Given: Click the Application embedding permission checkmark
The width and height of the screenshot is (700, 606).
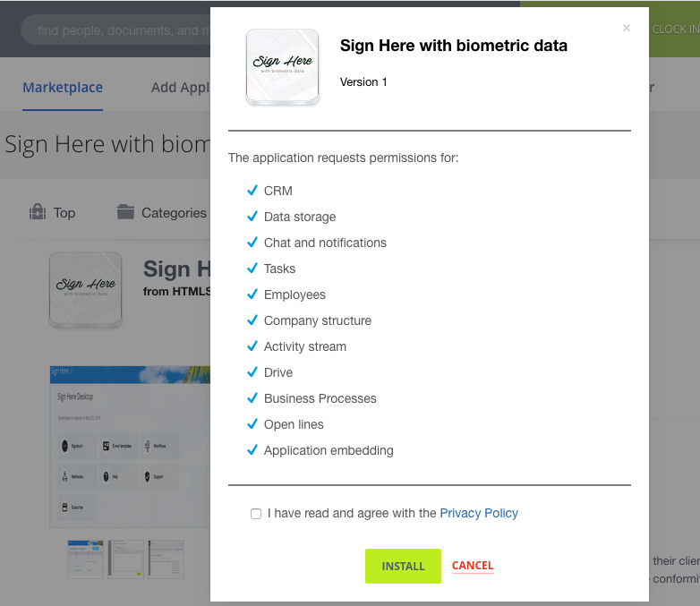Looking at the screenshot, I should pyautogui.click(x=252, y=449).
